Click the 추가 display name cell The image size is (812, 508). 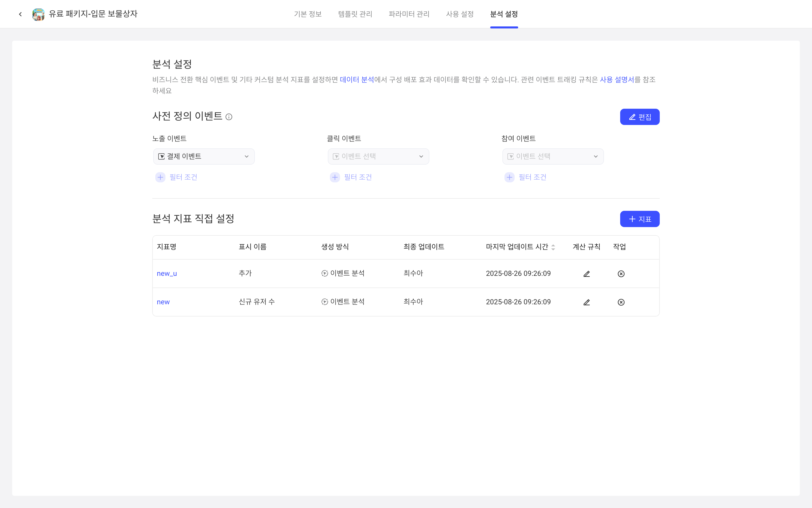coord(245,273)
